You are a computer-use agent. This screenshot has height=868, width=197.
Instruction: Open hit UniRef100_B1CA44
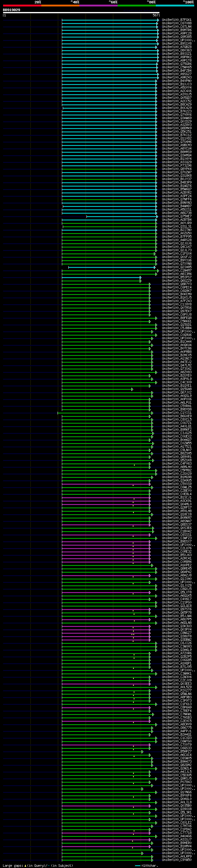click(x=176, y=342)
